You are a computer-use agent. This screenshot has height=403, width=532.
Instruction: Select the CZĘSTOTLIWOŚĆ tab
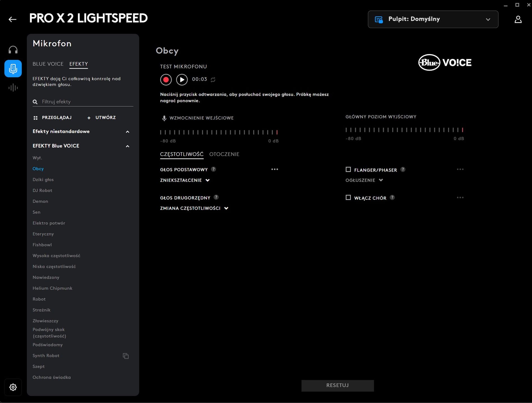point(182,154)
